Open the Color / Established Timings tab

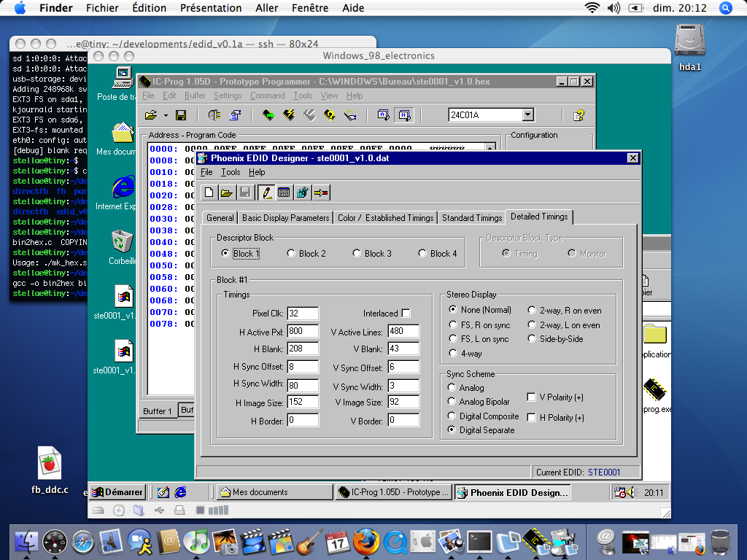click(385, 217)
